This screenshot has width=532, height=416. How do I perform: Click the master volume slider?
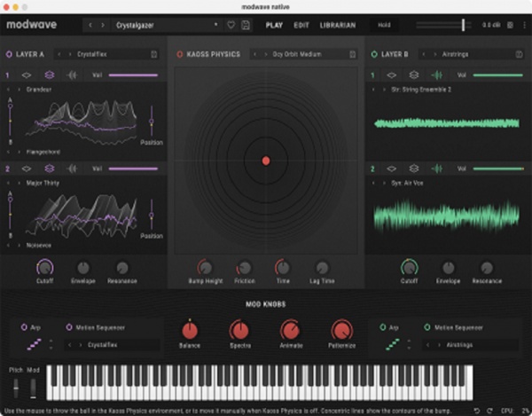point(462,25)
